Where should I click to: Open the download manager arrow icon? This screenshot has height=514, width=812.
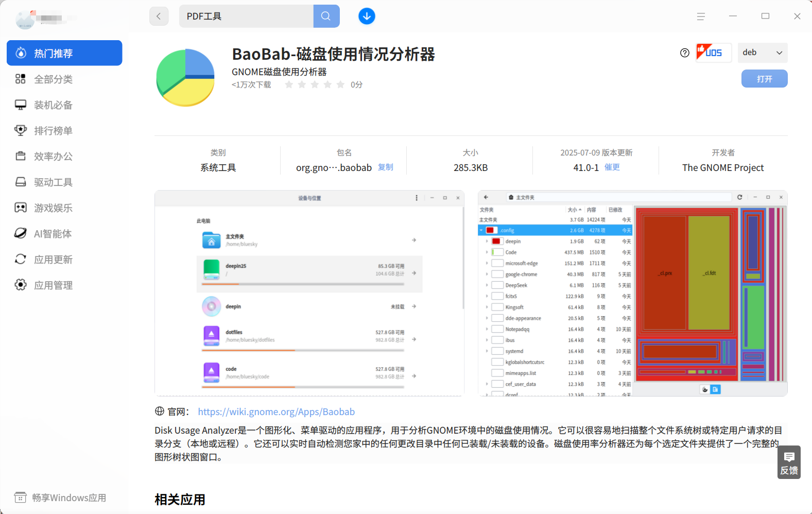coord(367,16)
